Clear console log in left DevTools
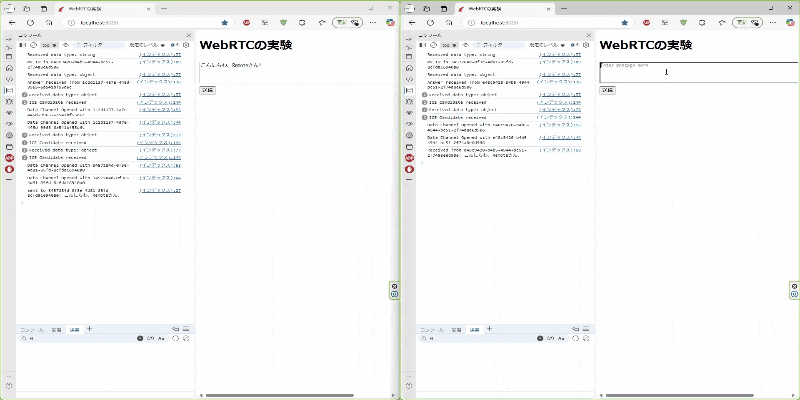The image size is (800, 400). coord(33,45)
